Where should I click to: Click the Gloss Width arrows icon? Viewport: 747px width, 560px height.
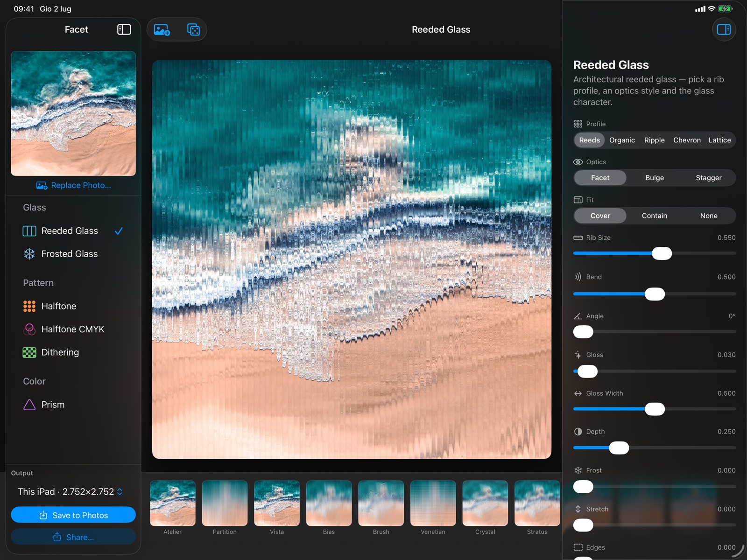578,393
